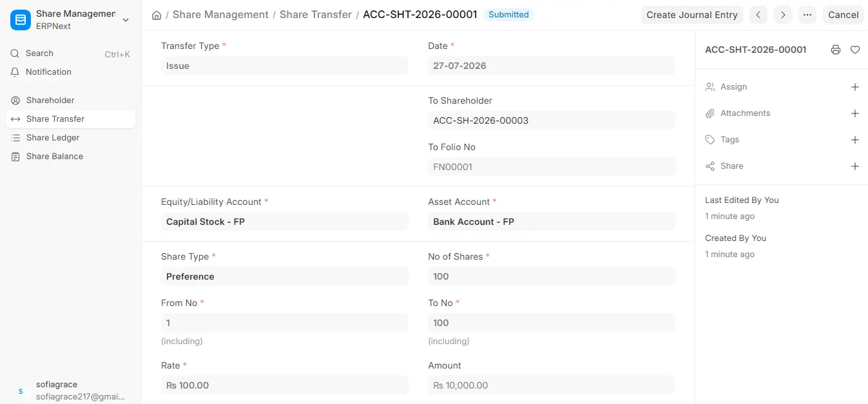Add an assignee with Assign plus icon
The image size is (868, 404).
[x=855, y=87]
